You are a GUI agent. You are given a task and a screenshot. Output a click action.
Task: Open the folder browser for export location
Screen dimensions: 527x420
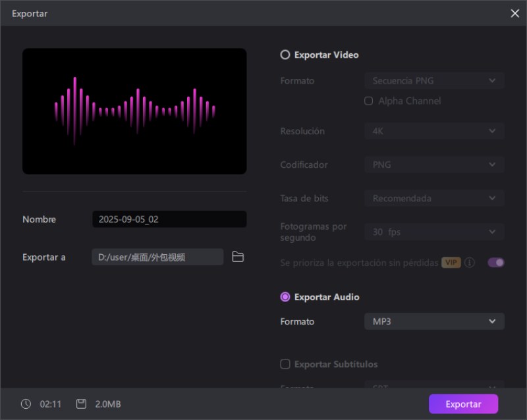(238, 257)
